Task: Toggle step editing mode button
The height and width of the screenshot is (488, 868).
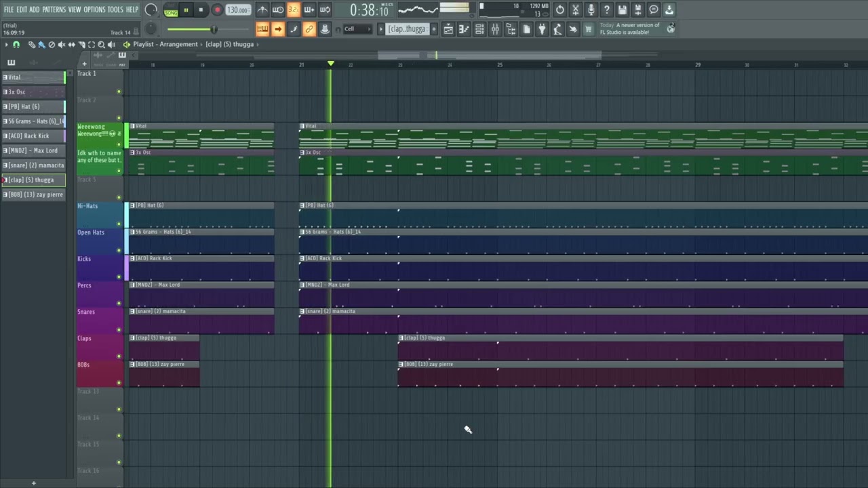Action: click(x=294, y=29)
